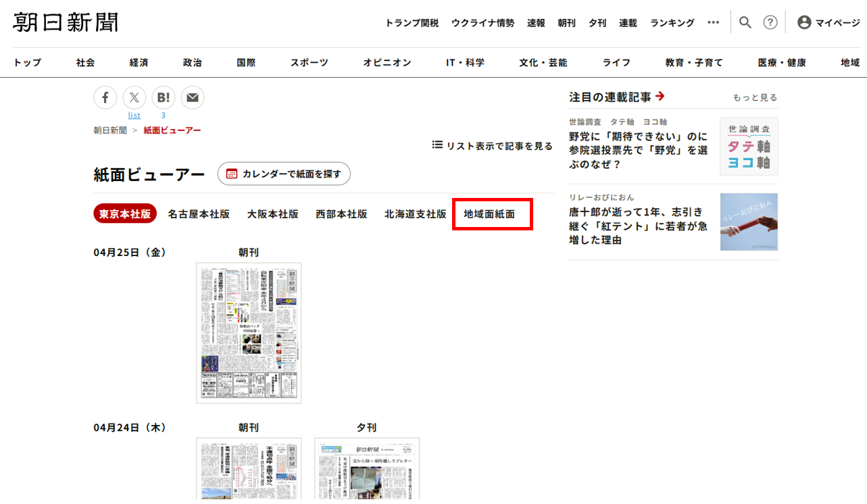Open article 野党に「期待できない」のに参院選投票先

coord(639,150)
